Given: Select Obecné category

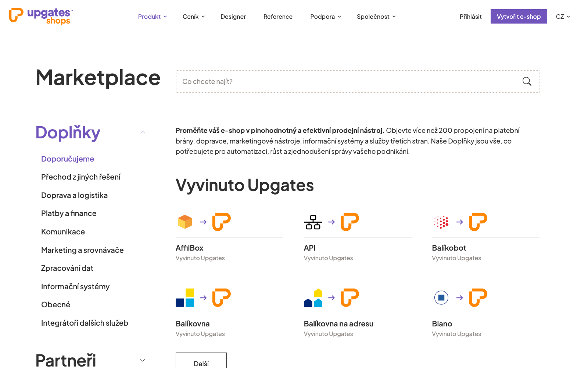Looking at the screenshot, I should [55, 305].
